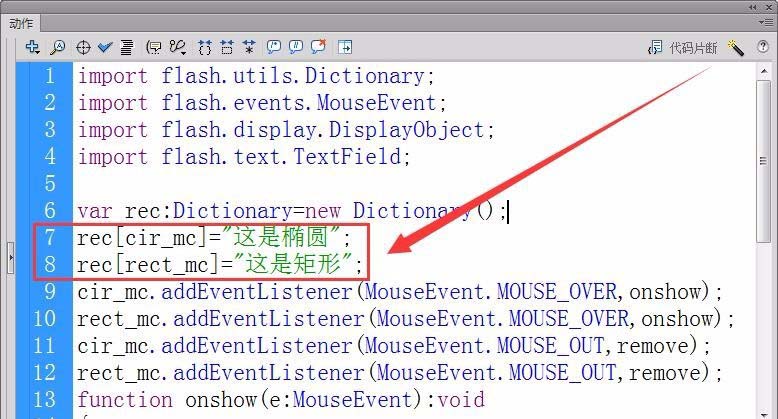
Task: Click string "这是矩形" on line 8
Action: 293,264
